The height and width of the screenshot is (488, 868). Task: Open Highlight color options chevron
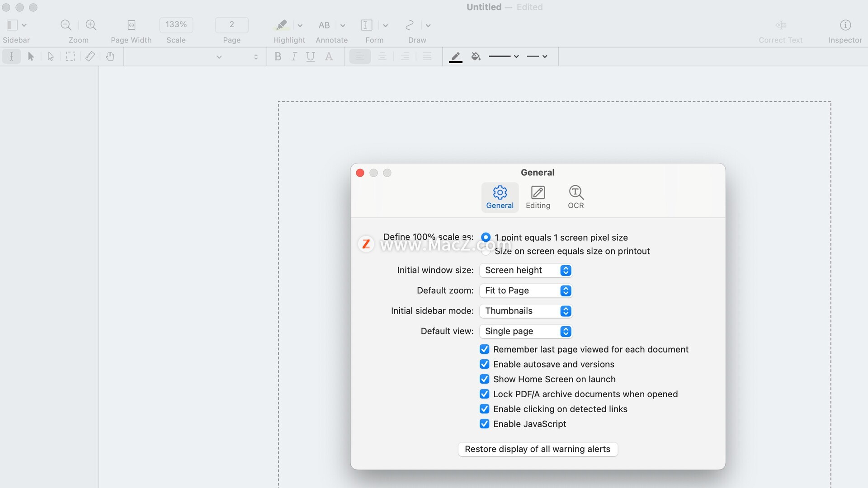click(300, 25)
